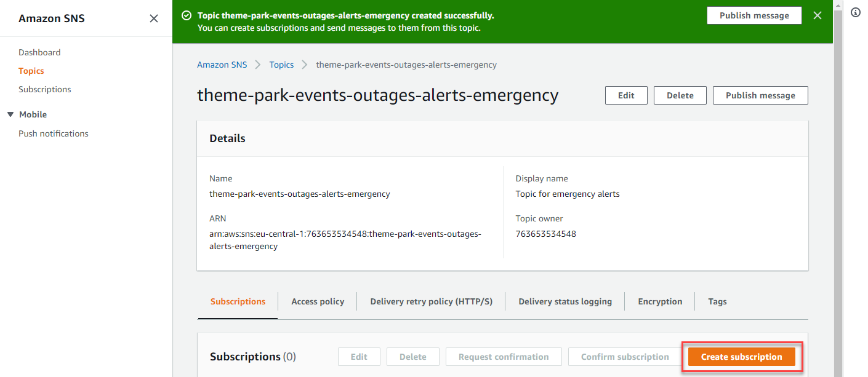Go to Subscriptions in the sidebar
Screen dimensions: 868x377
(x=45, y=89)
